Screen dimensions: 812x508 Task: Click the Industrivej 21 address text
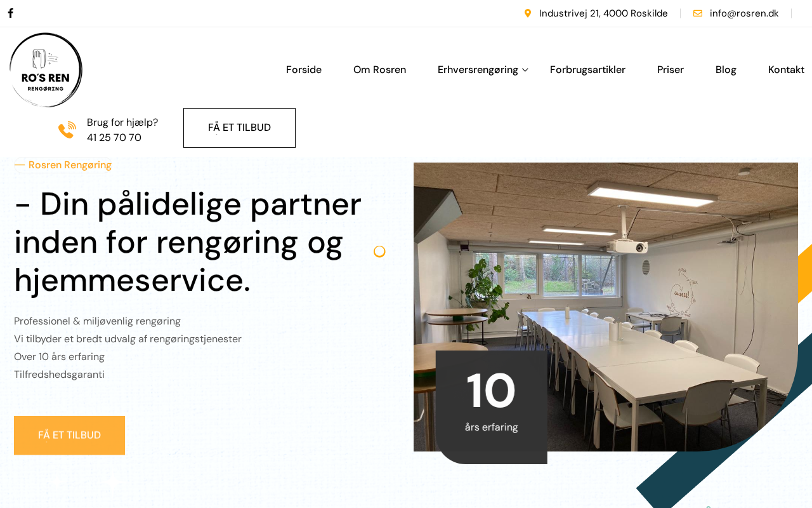603,13
